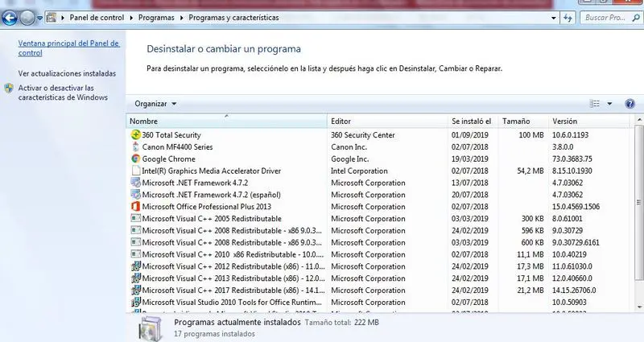Refresh the address bar view

568,18
